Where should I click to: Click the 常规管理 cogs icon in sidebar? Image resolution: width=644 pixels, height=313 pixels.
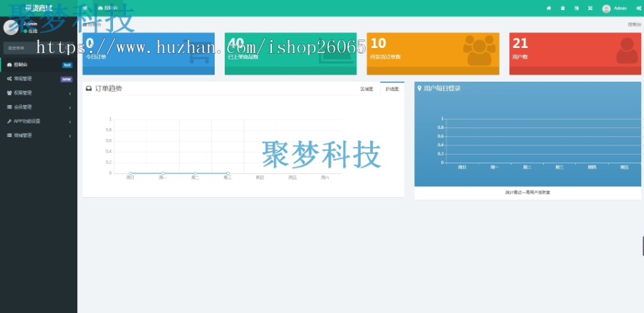coord(9,79)
